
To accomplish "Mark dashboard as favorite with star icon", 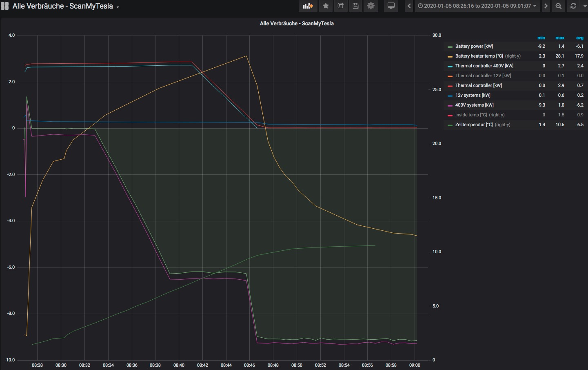I will pyautogui.click(x=326, y=6).
